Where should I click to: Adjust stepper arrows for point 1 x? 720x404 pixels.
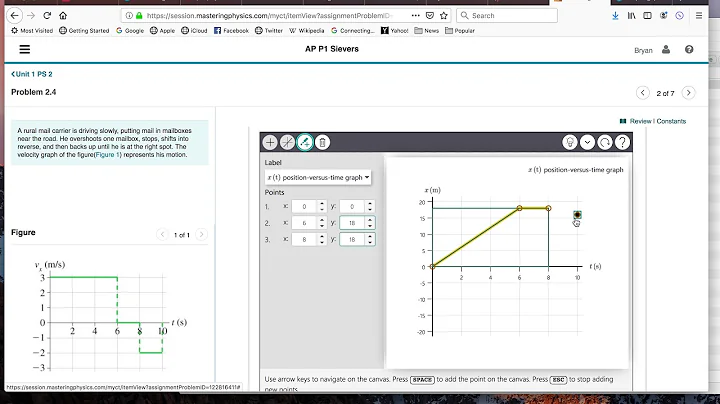tap(322, 207)
